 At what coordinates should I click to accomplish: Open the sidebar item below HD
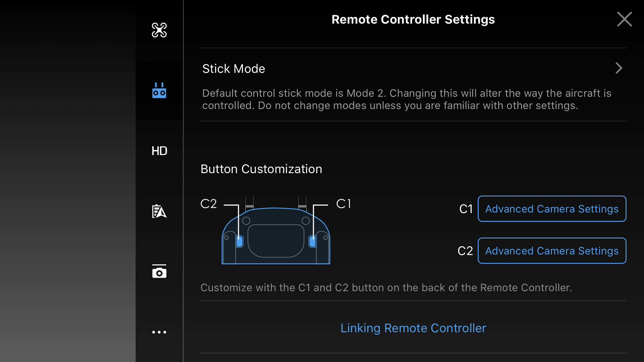click(x=159, y=211)
